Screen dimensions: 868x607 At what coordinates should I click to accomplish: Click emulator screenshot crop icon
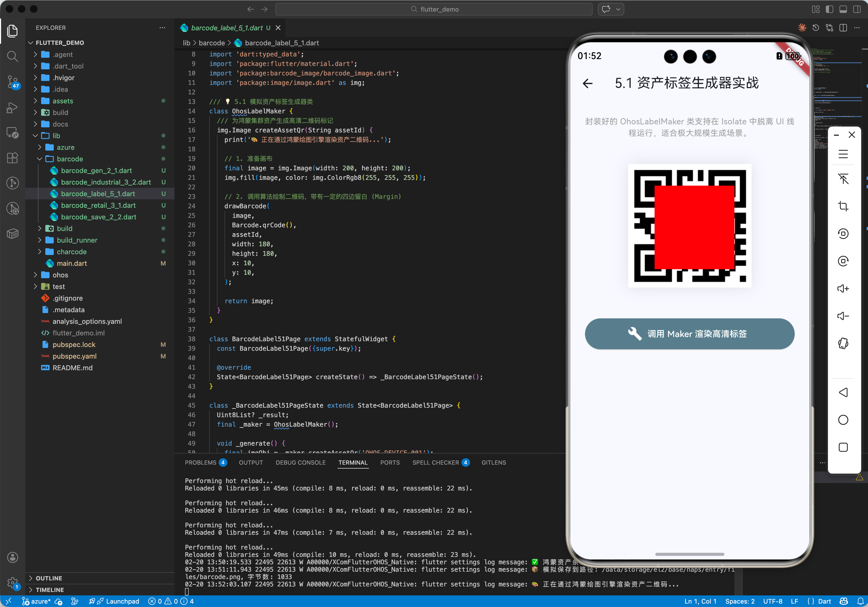coord(843,206)
